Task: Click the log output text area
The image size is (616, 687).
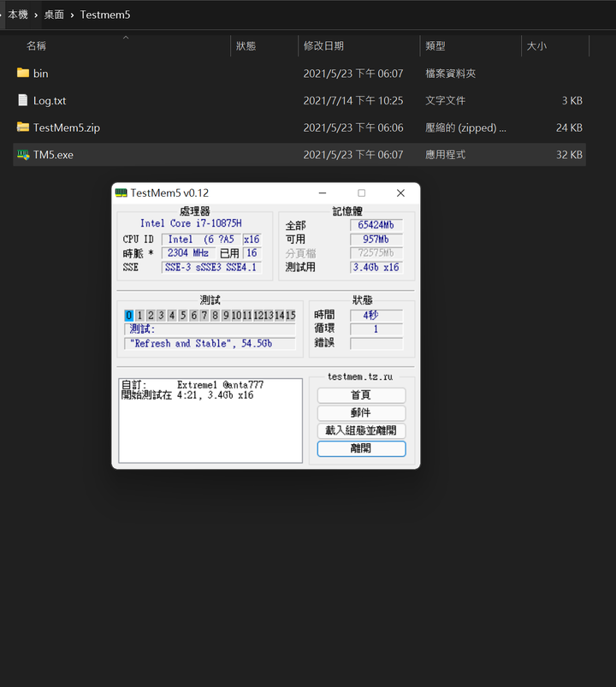Action: pyautogui.click(x=210, y=421)
